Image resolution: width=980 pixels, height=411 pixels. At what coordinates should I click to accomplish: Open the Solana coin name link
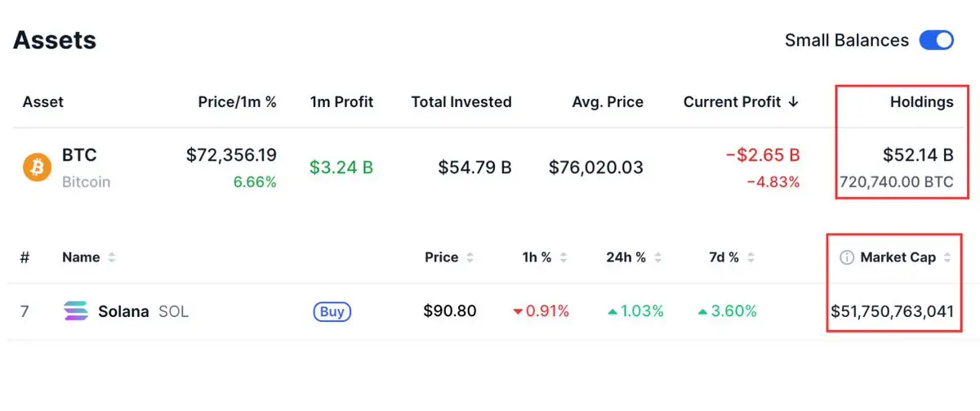pos(123,311)
